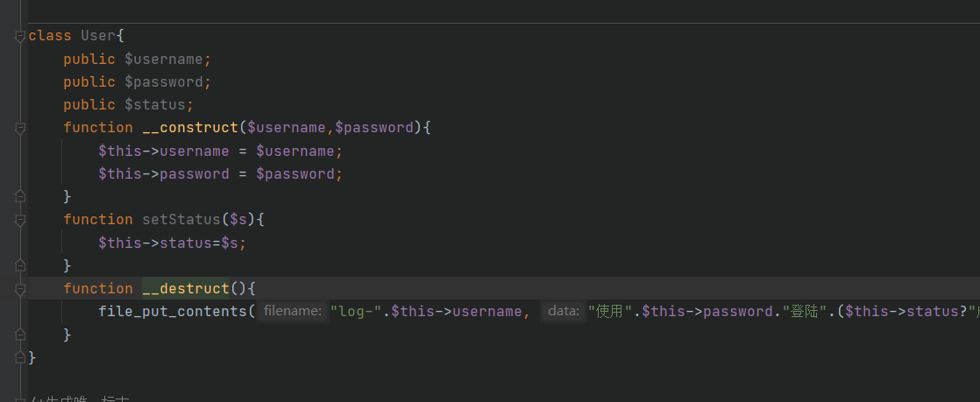Click "$this->password" in the assignment line
The width and height of the screenshot is (980, 402).
pyautogui.click(x=164, y=173)
